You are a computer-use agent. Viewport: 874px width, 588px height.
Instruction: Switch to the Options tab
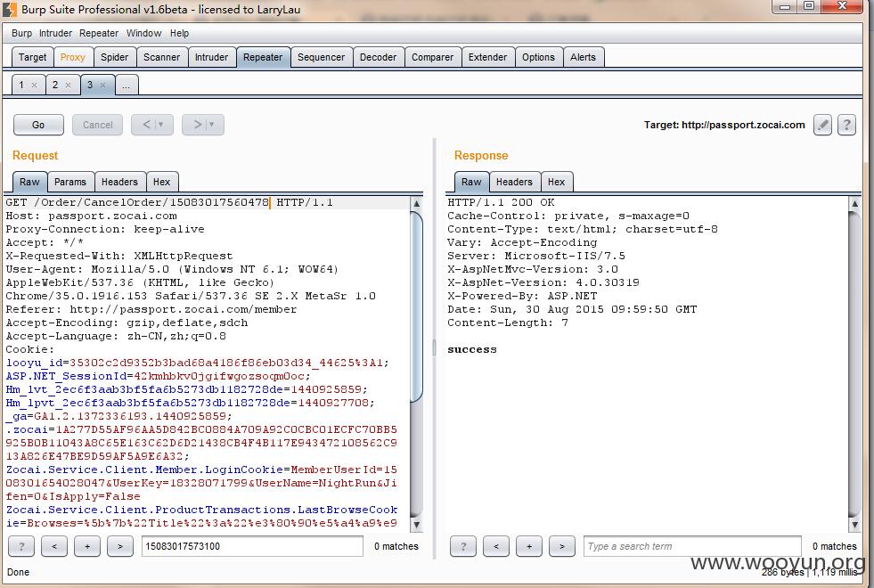(538, 57)
